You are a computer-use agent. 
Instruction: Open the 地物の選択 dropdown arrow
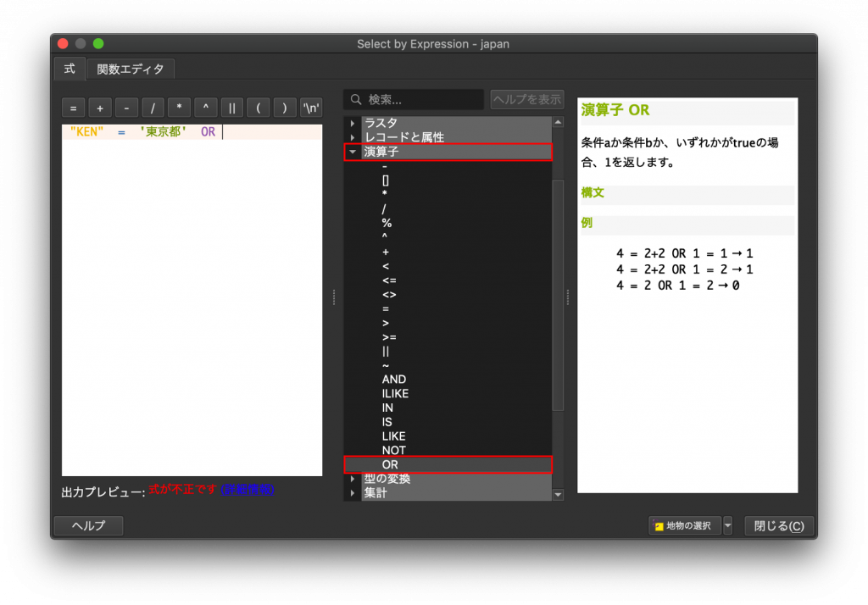(x=728, y=525)
